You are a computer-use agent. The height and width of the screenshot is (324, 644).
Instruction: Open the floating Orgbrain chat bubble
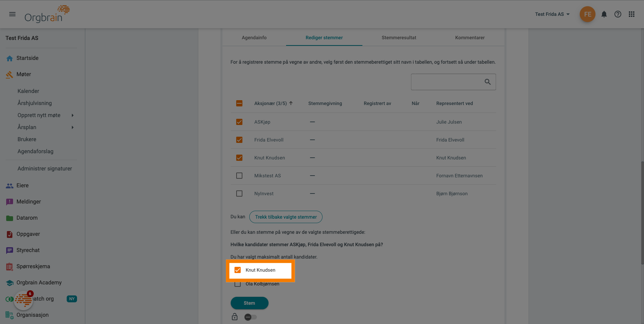coord(23,300)
